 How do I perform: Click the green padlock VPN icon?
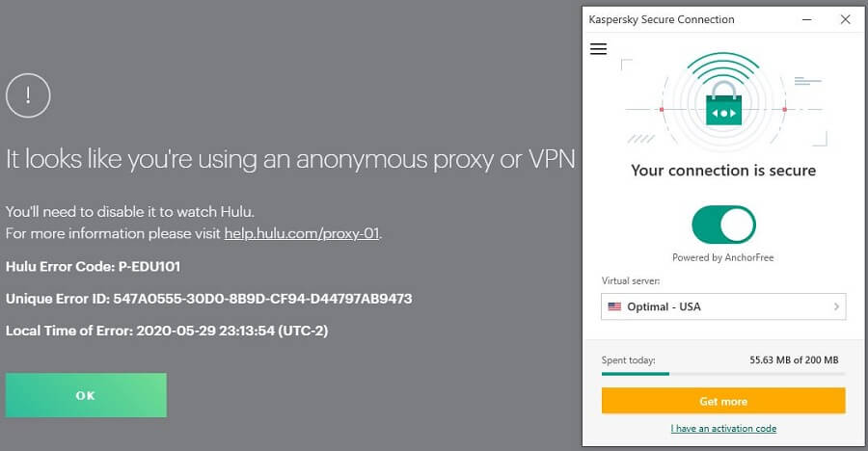[x=723, y=103]
